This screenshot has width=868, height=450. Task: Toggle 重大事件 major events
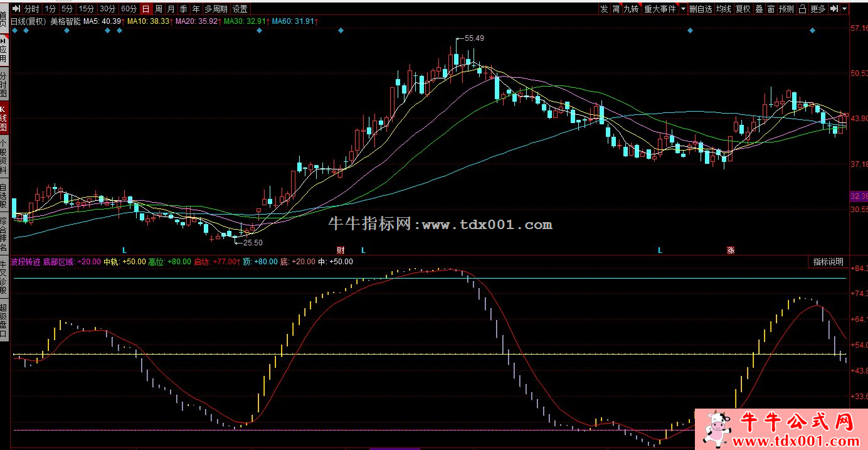point(660,9)
